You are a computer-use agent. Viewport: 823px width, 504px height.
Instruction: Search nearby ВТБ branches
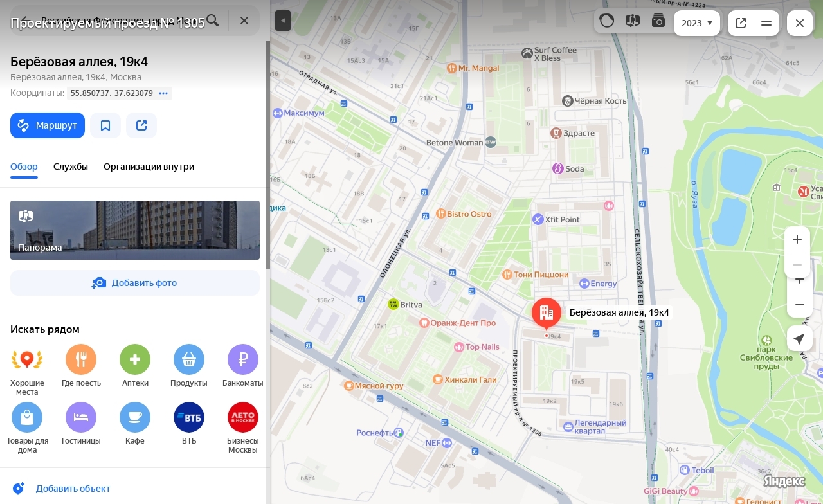[x=189, y=424]
